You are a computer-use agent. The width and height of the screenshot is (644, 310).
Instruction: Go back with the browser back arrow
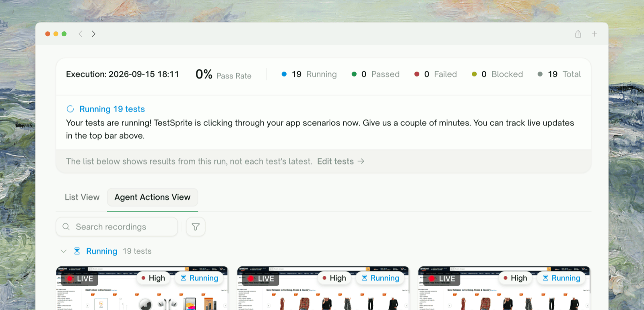pyautogui.click(x=80, y=34)
